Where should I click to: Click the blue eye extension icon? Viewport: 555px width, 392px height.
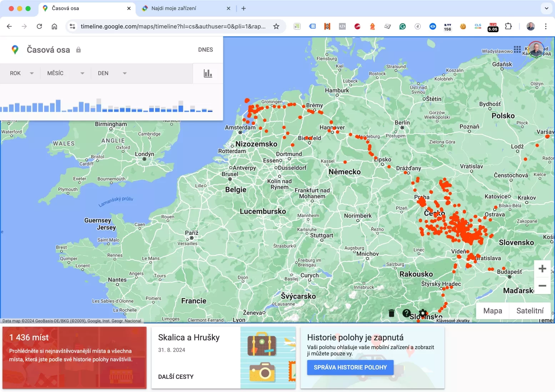[x=432, y=26]
